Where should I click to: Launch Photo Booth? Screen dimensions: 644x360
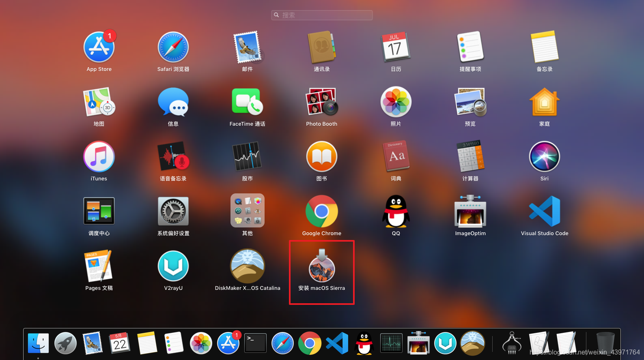[x=322, y=102]
